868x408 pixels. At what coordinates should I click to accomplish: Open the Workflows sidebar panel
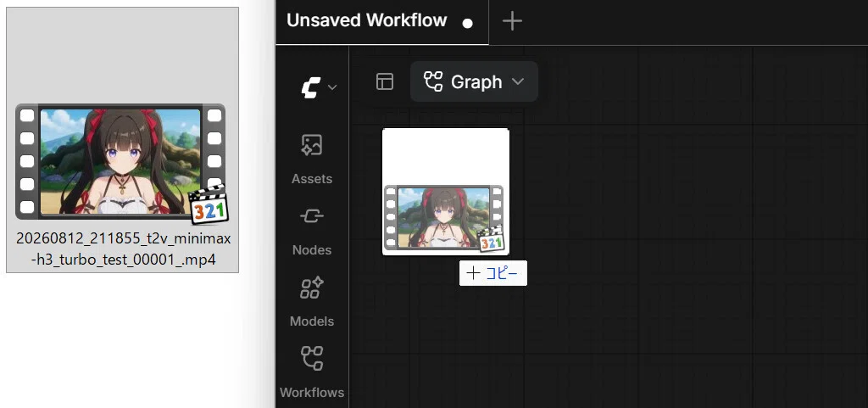click(x=312, y=372)
